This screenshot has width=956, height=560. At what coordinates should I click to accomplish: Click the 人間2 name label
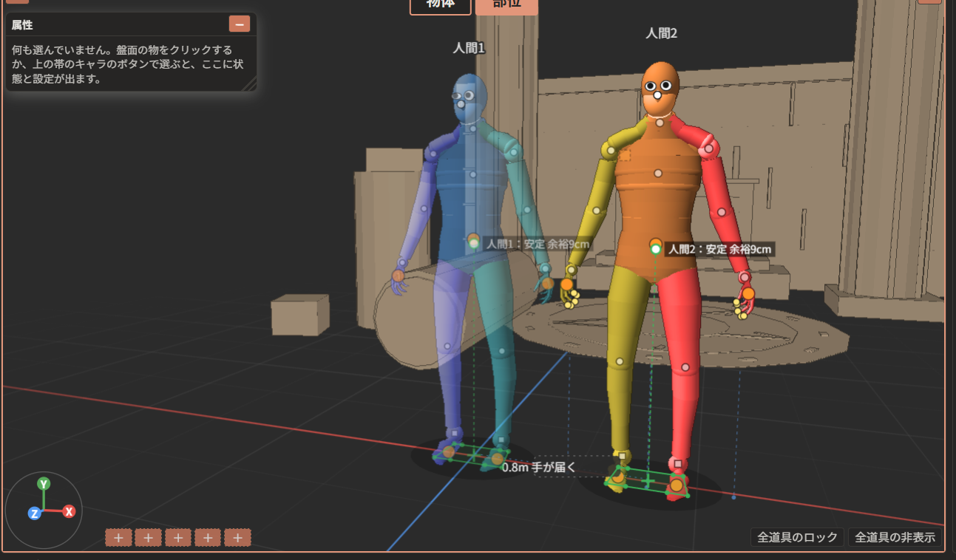661,33
